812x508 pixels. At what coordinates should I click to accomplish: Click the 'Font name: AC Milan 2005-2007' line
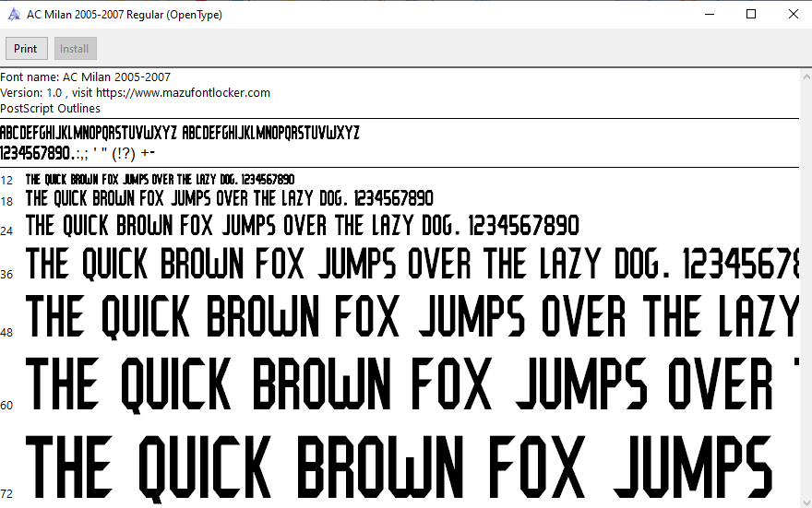(x=85, y=77)
